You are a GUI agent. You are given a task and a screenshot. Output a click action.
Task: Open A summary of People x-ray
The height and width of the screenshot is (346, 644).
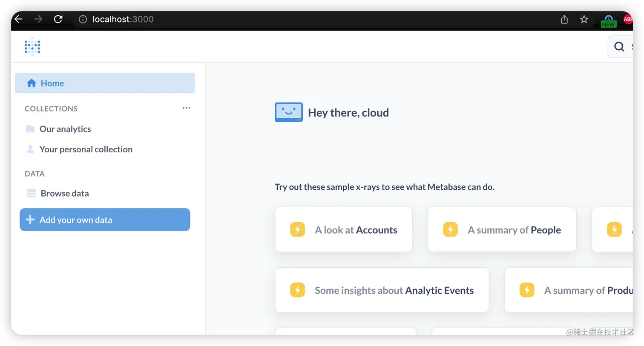[502, 229]
